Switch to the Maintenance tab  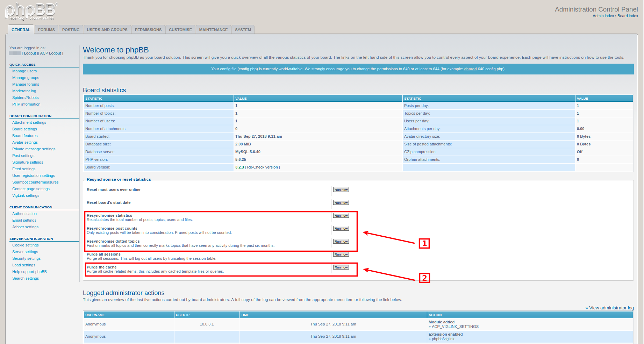(x=213, y=30)
